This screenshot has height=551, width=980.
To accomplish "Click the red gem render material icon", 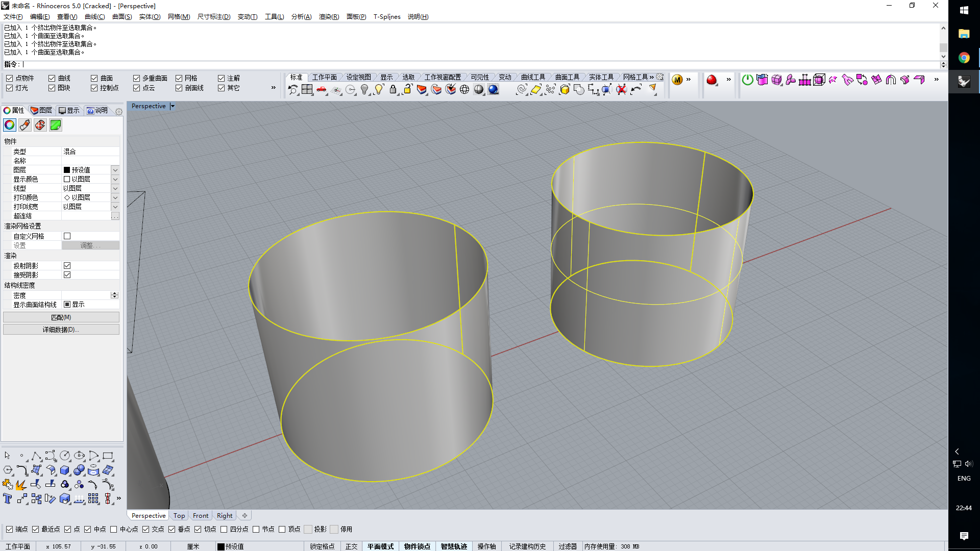I will click(712, 80).
